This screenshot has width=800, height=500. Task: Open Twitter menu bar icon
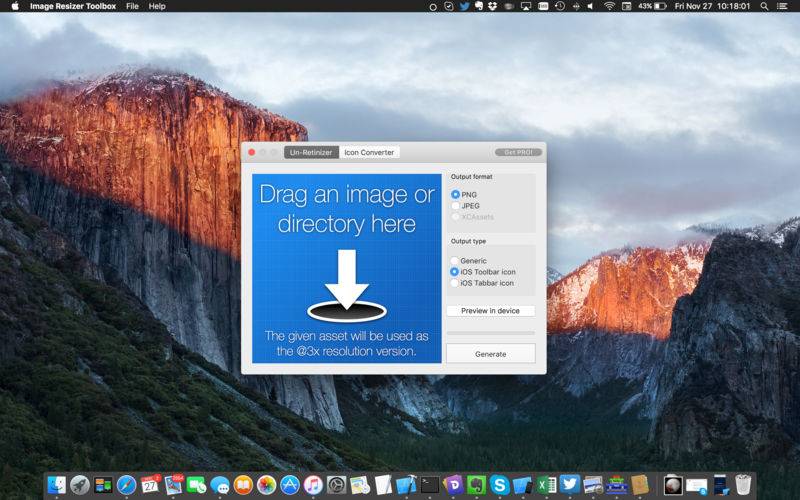464,6
